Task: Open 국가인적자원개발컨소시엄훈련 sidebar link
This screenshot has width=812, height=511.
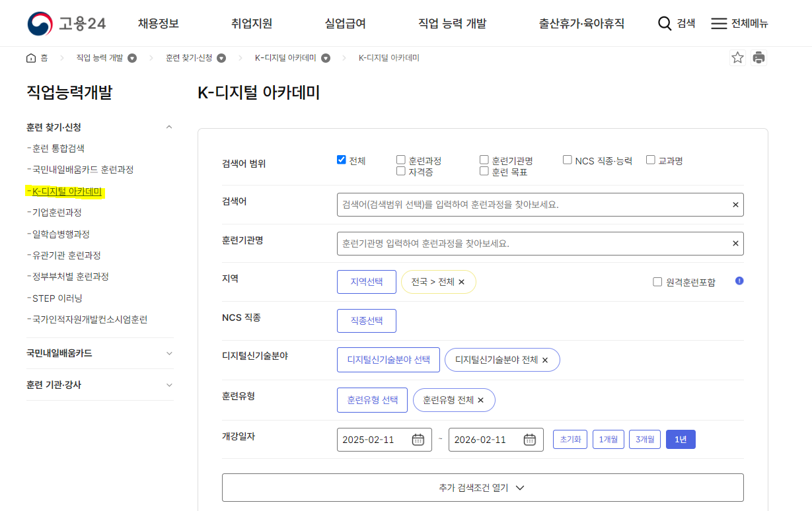Action: [90, 320]
